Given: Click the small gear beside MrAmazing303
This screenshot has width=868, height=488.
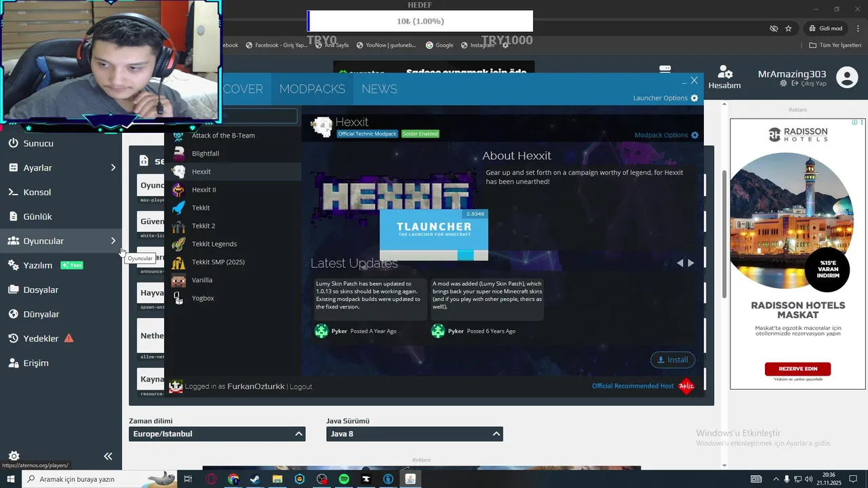Looking at the screenshot, I should pos(783,83).
